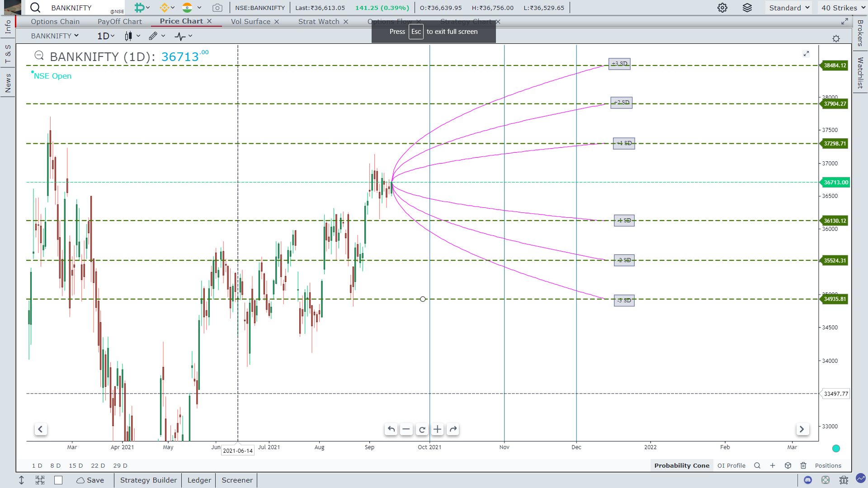The height and width of the screenshot is (488, 868).
Task: Open settings with the top gear icon
Action: click(722, 8)
